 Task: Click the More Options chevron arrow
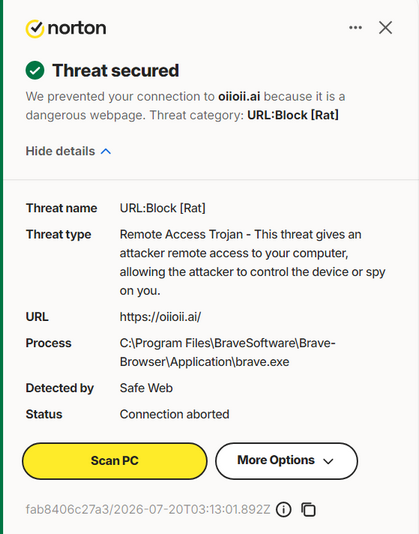[x=328, y=461]
